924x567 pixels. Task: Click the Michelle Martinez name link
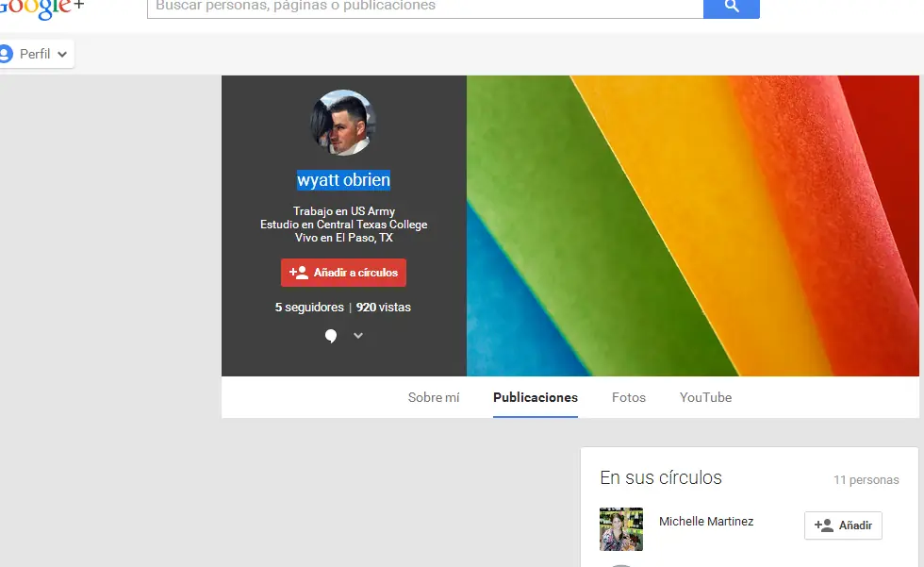pos(706,522)
